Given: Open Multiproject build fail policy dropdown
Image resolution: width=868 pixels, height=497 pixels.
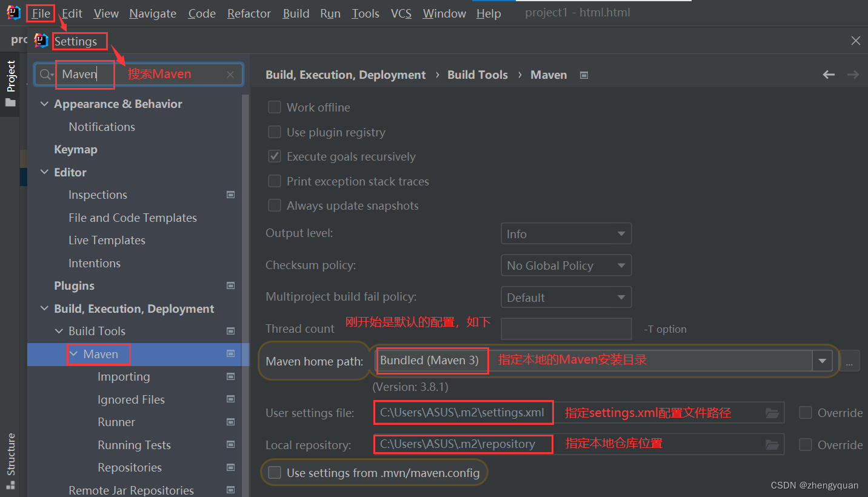Looking at the screenshot, I should coord(566,297).
